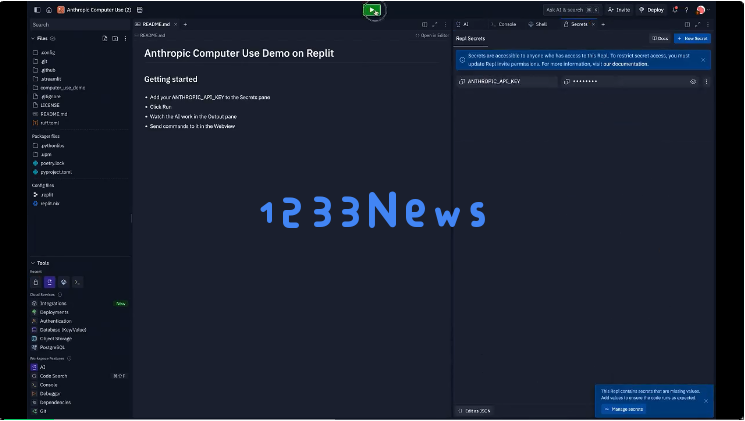745x421 pixels.
Task: Reveal the ANTHROPIC_API_KEY value eye icon
Action: (693, 82)
